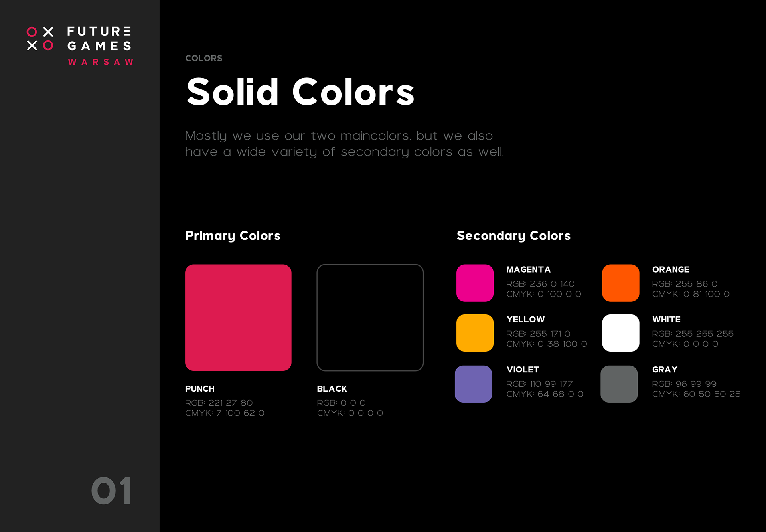
Task: Choose the White color swatch
Action: (x=620, y=333)
